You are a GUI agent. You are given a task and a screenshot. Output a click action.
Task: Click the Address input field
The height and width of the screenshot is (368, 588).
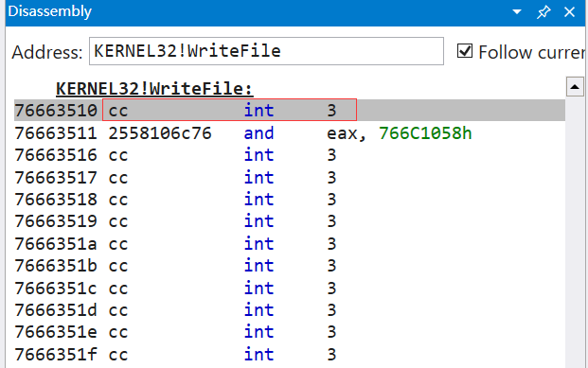pyautogui.click(x=266, y=51)
